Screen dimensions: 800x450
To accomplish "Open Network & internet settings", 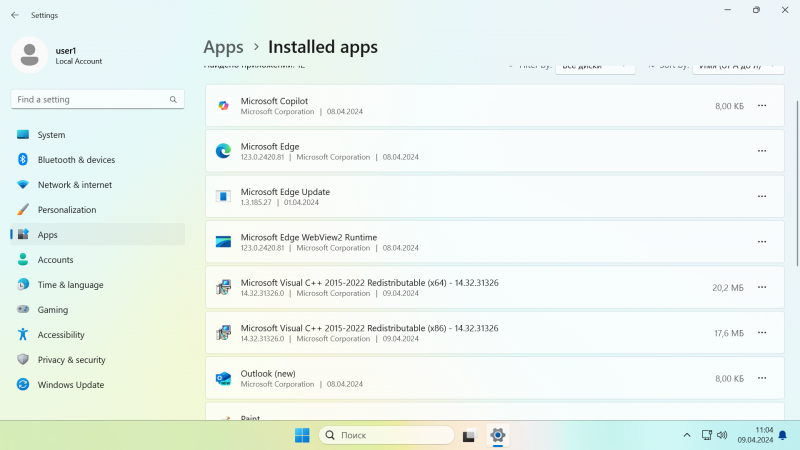I will point(97,185).
